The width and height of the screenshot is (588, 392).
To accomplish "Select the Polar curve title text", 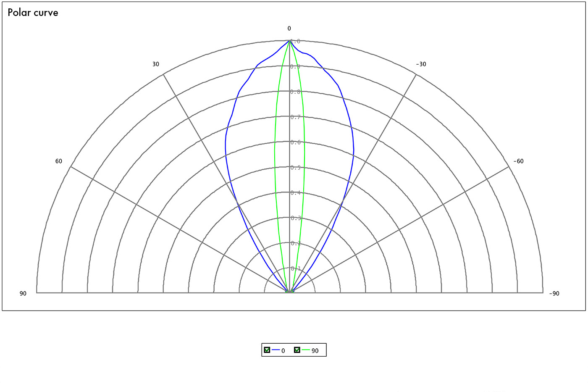I will tap(33, 13).
